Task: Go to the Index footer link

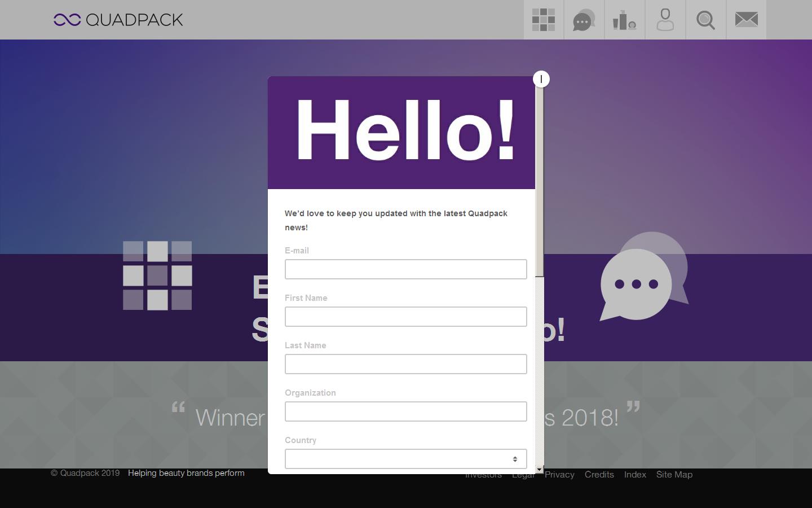Action: pyautogui.click(x=635, y=475)
